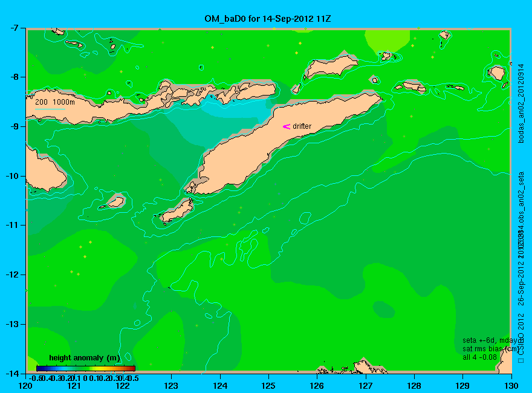Click the 'drifter' label on Timor
Screen dimensions: 532x393
tap(302, 126)
